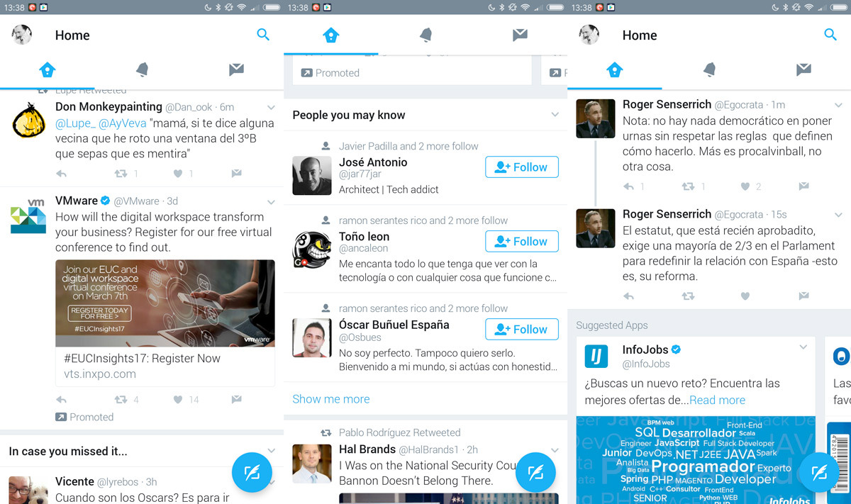851x504 pixels.
Task: Open the Messages tab above 'People you may know'
Action: click(520, 35)
